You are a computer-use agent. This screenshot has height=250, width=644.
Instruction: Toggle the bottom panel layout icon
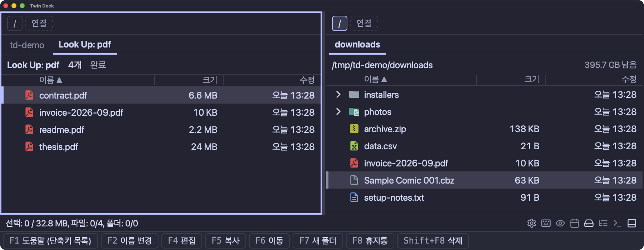(x=632, y=223)
